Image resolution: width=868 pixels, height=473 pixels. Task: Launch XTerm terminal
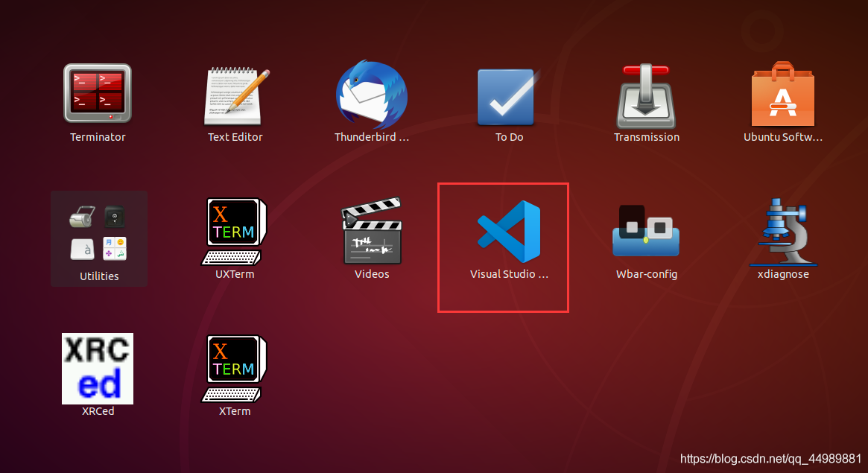[x=235, y=369]
